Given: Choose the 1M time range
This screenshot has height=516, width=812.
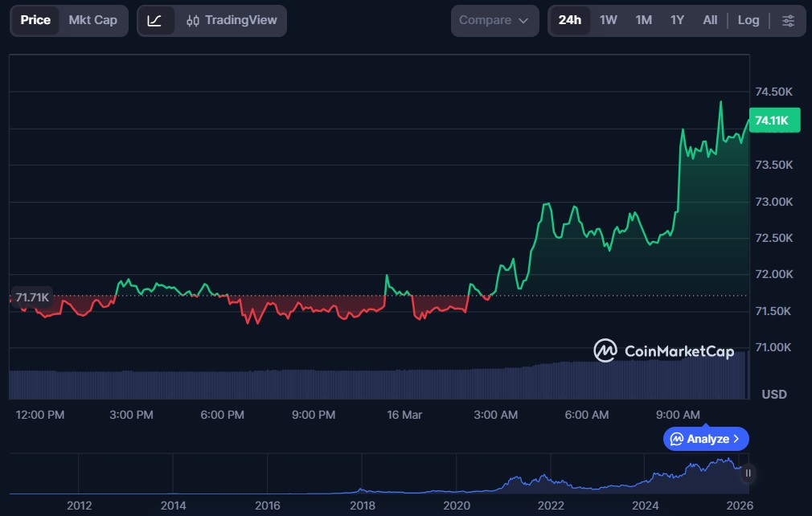Looking at the screenshot, I should pos(643,21).
